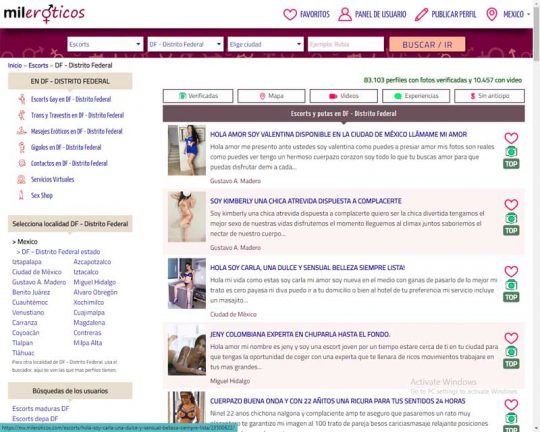The height and width of the screenshot is (432, 540).
Task: Open Jeny Colombiana listing title link
Action: [300, 334]
